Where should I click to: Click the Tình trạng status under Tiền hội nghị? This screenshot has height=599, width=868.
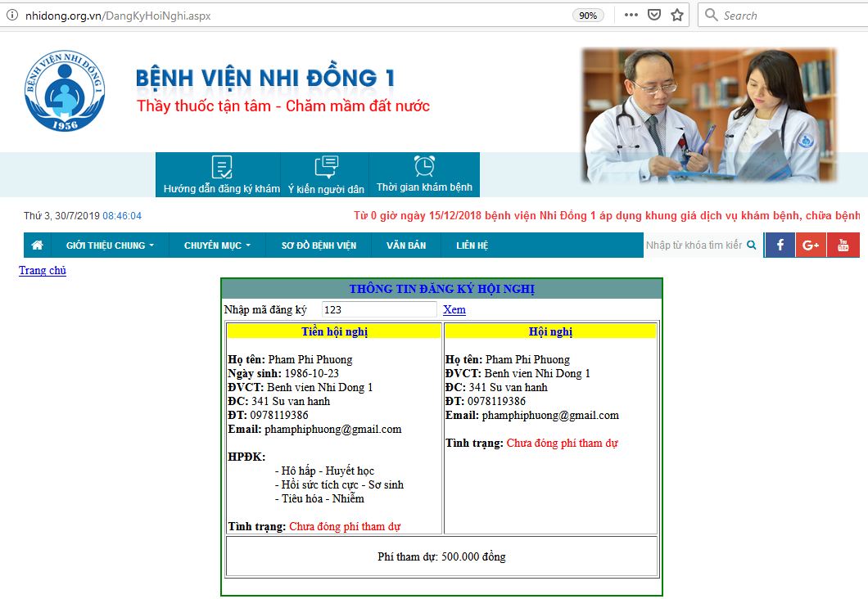[x=314, y=526]
